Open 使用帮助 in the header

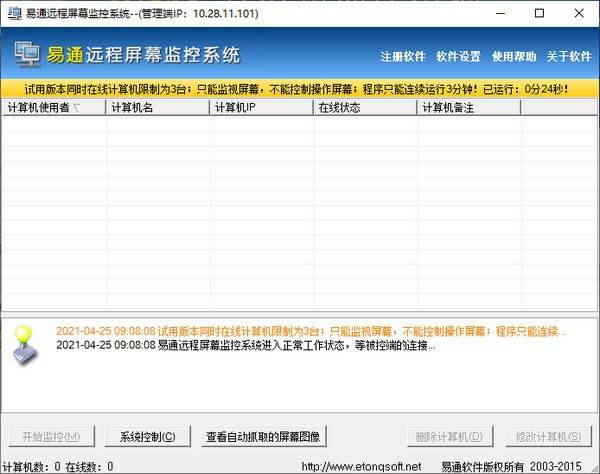514,57
